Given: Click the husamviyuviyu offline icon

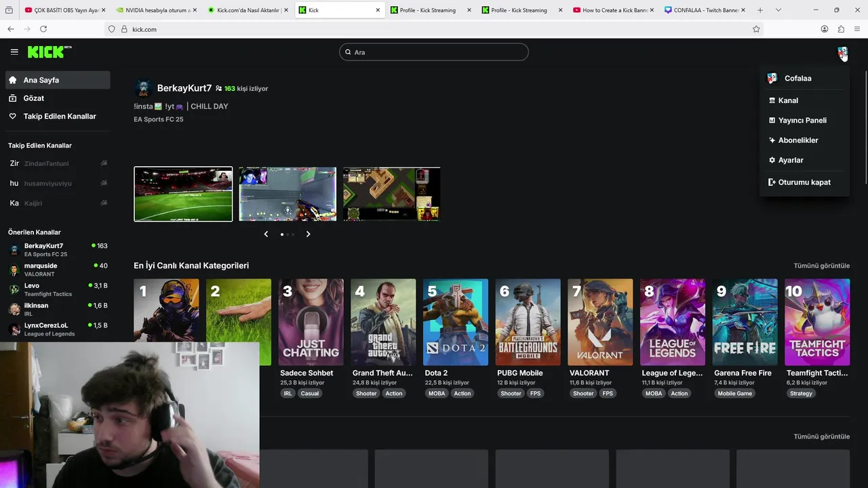Looking at the screenshot, I should coord(104,183).
